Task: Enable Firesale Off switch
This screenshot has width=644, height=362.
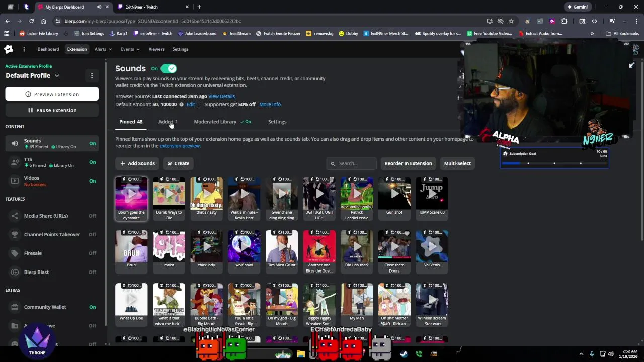Action: click(93, 253)
